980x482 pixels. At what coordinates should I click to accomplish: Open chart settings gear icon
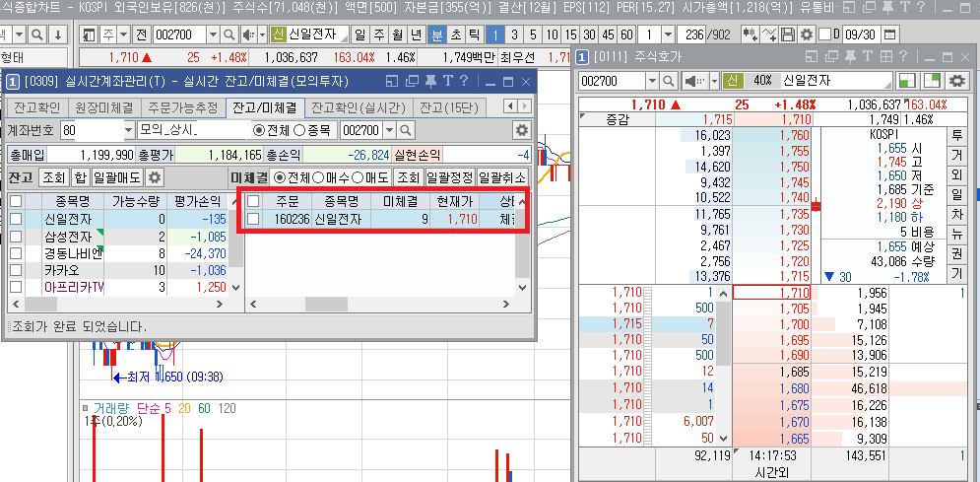click(808, 34)
